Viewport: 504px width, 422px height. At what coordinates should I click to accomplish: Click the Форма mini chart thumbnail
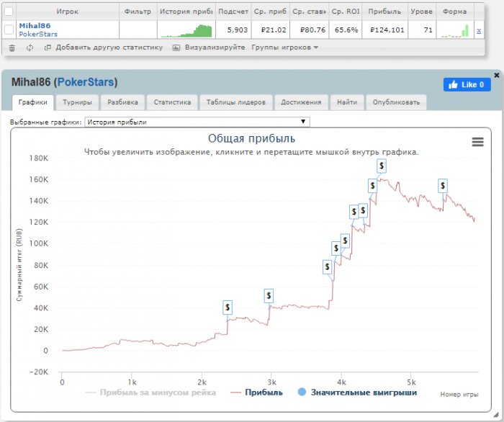(x=455, y=31)
